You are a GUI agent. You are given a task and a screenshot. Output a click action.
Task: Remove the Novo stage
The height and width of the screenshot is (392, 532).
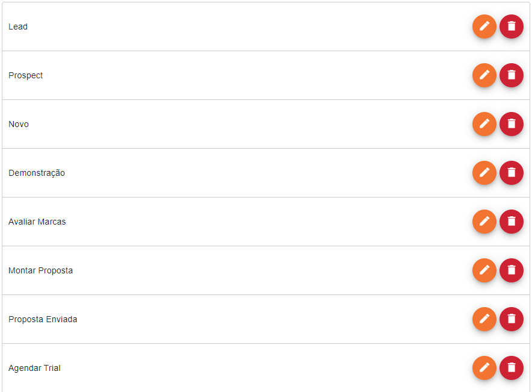(512, 124)
